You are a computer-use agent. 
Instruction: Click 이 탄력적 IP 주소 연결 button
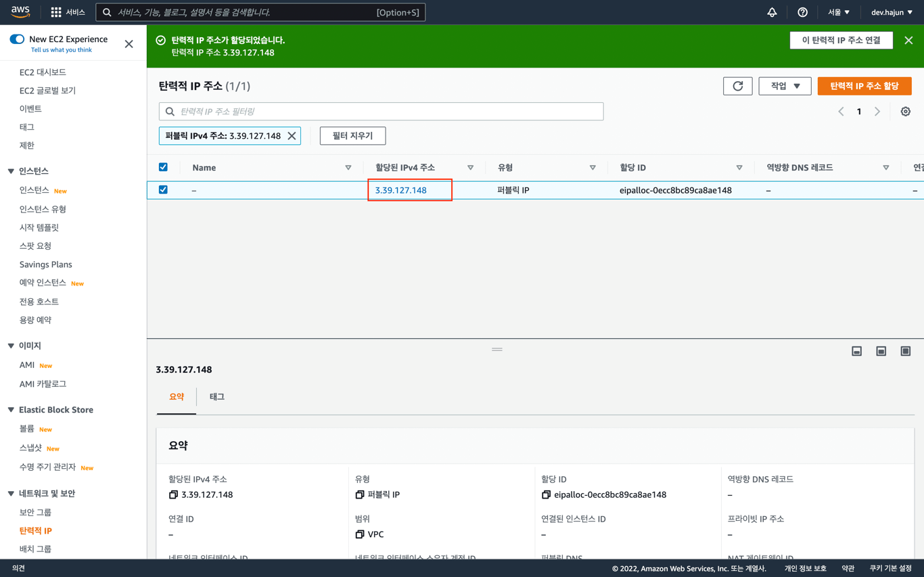[841, 41]
